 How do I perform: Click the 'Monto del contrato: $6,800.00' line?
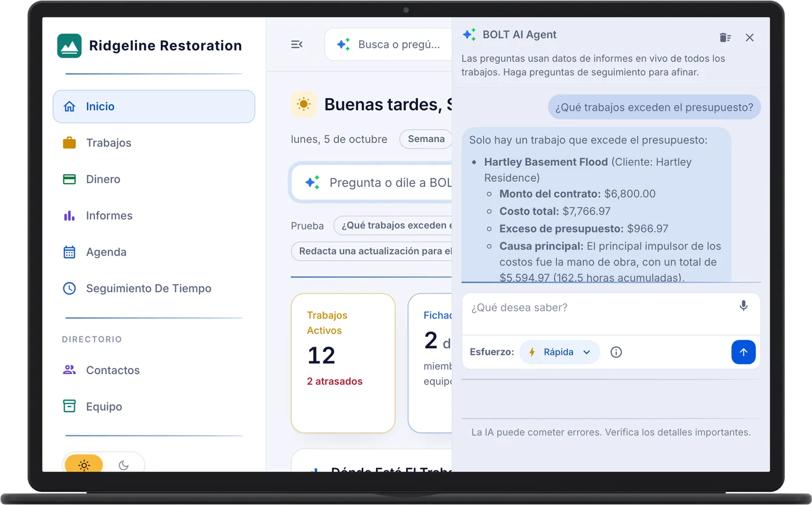pyautogui.click(x=577, y=194)
